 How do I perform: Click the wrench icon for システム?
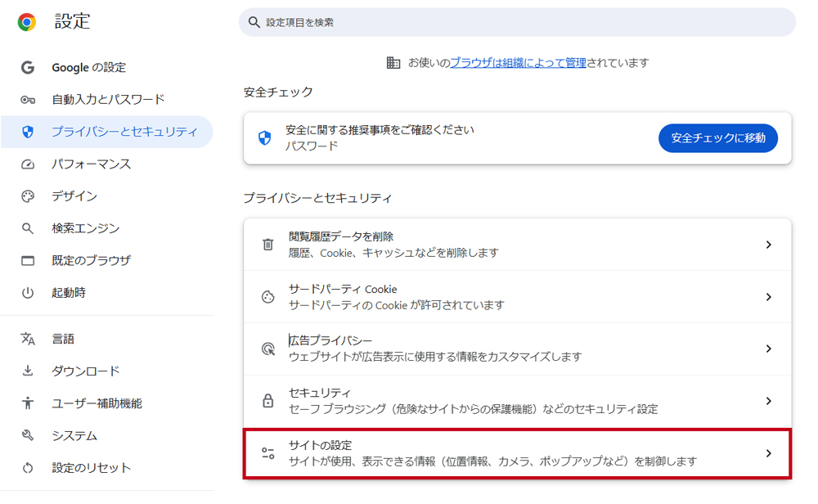coord(28,435)
